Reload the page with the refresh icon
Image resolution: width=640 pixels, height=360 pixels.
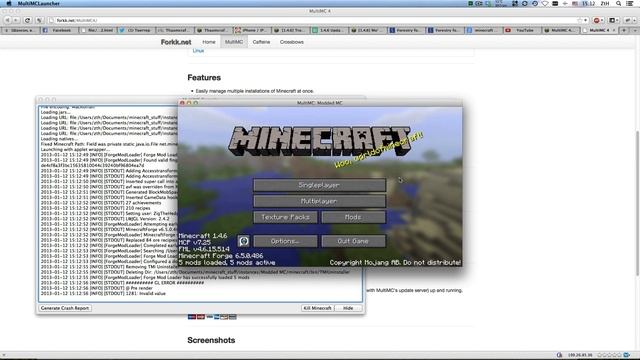pos(27,20)
